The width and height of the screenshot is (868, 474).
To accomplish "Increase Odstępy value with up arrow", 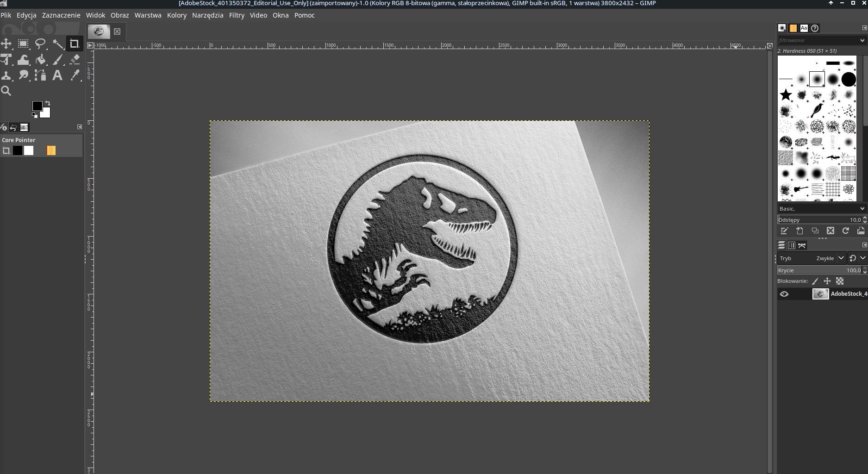I will coord(865,218).
